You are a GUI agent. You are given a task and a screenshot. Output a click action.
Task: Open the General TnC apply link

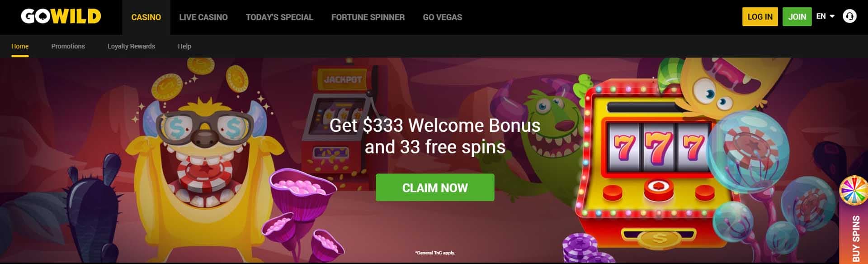point(435,253)
